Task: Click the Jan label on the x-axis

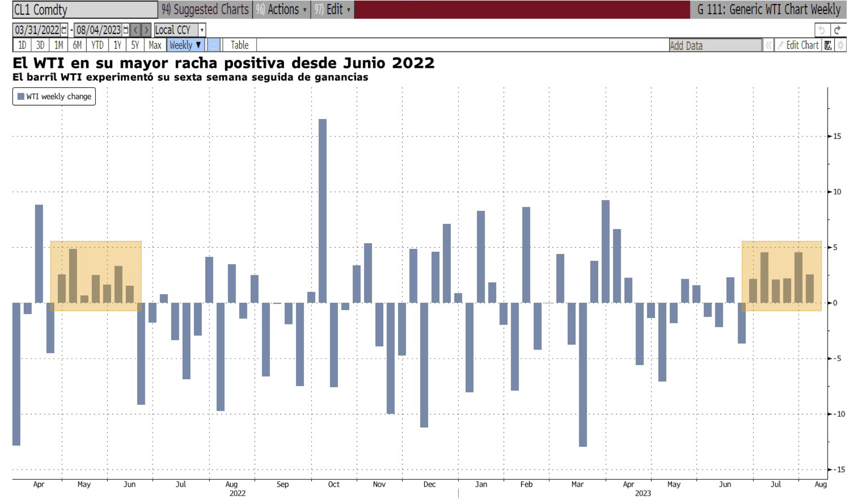Action: click(x=481, y=484)
